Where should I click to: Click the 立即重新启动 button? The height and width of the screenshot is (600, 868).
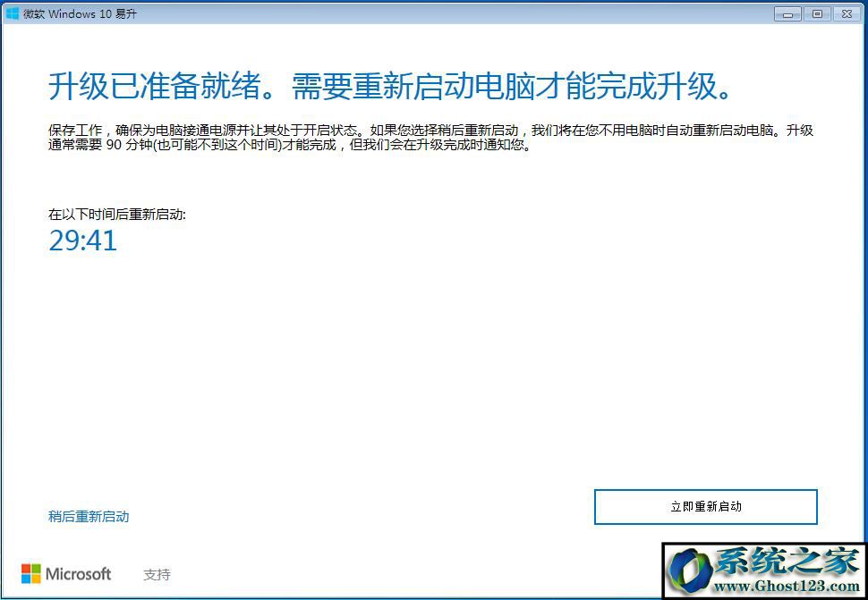click(x=705, y=506)
